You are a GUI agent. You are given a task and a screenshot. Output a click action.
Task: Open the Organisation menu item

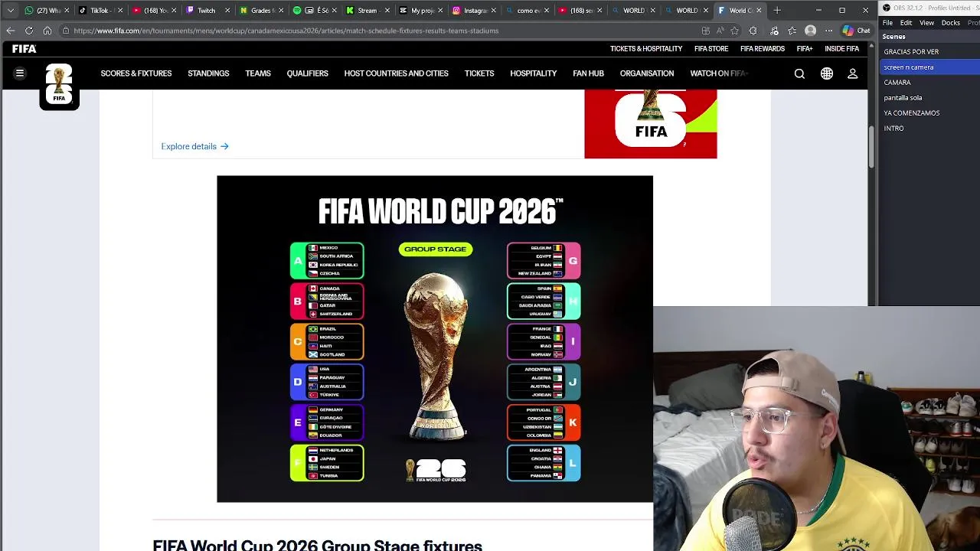647,73
